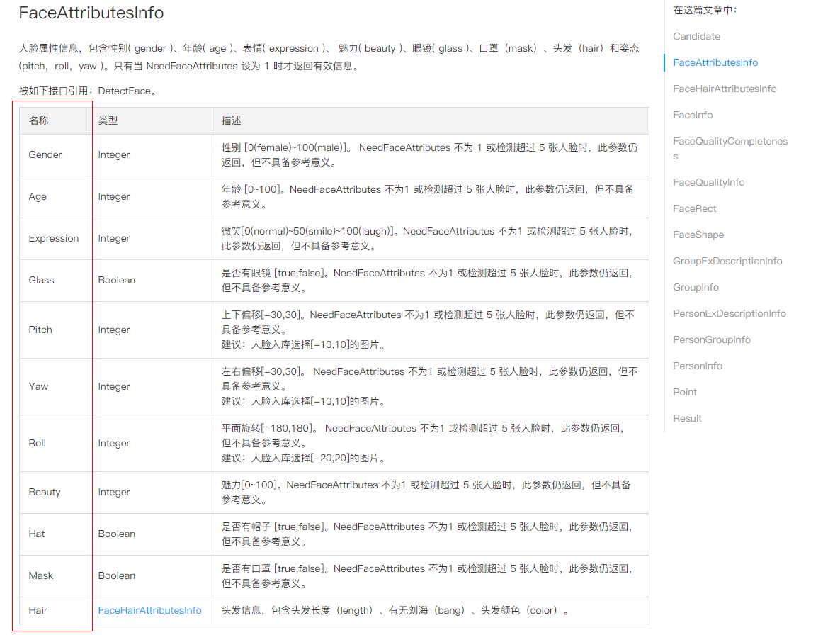Image resolution: width=840 pixels, height=635 pixels.
Task: Click the 名称 column header
Action: 38,120
